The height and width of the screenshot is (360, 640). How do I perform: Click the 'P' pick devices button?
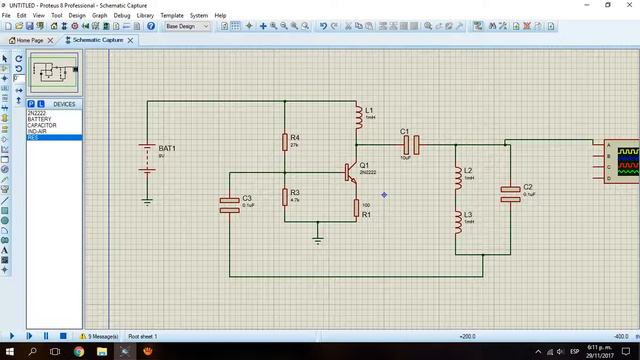click(x=31, y=104)
